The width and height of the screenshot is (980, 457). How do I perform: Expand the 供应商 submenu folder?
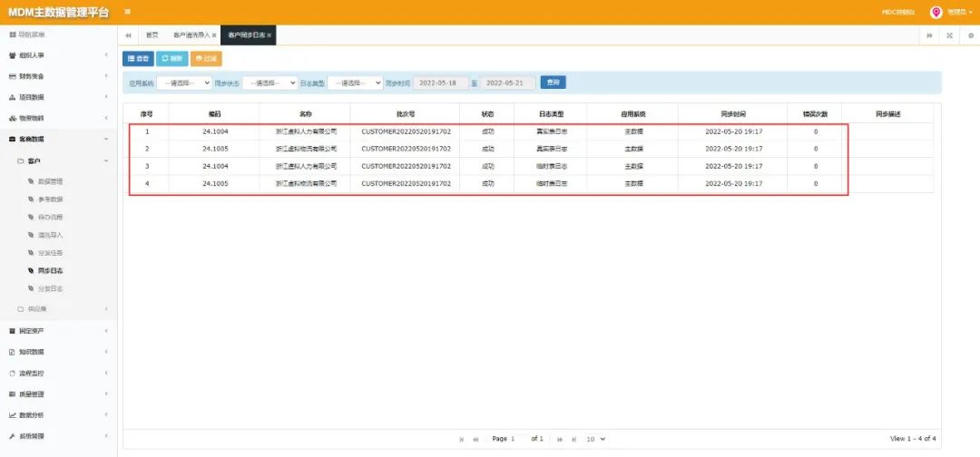pos(59,309)
